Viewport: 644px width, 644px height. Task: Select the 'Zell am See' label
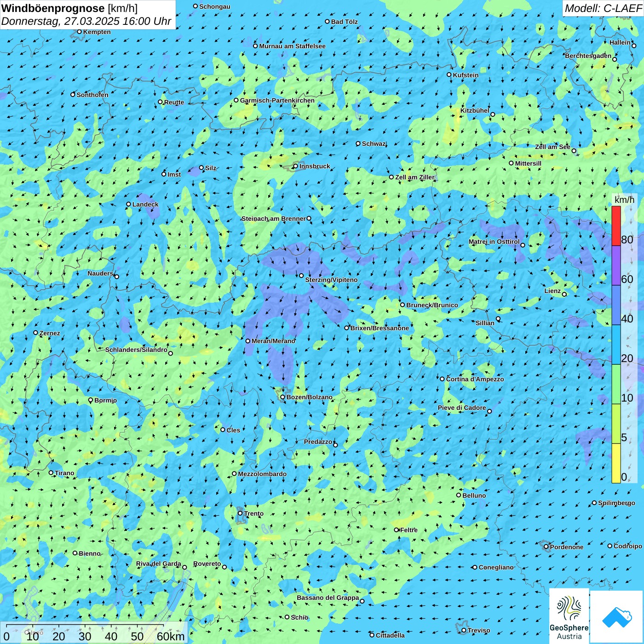point(552,147)
